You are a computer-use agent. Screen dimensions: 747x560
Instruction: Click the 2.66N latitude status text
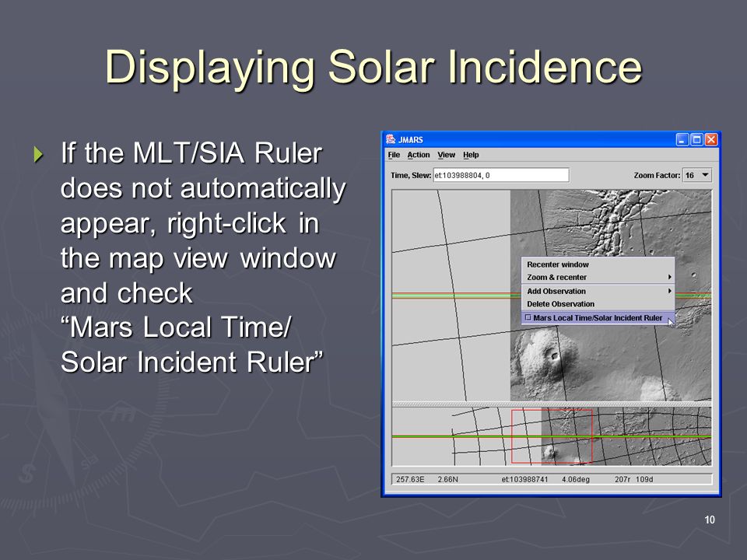(x=448, y=480)
